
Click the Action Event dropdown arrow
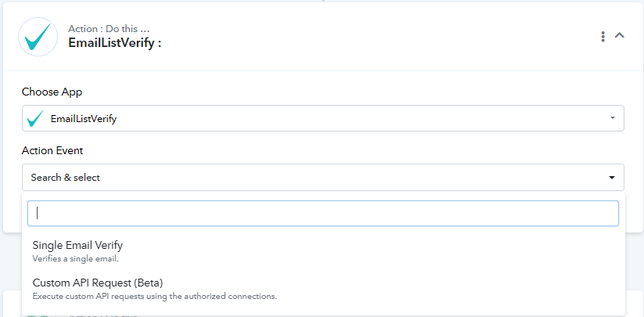pos(612,178)
